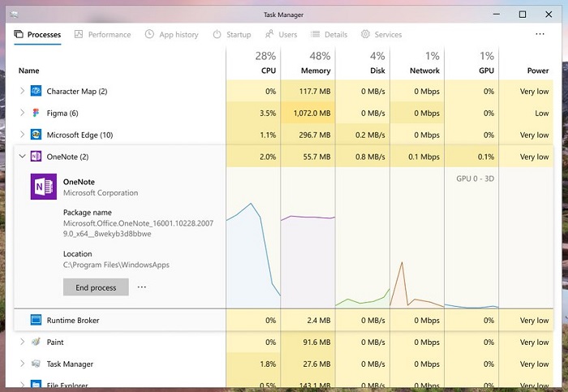Click OneNote memory value 55.7 MB

click(316, 157)
